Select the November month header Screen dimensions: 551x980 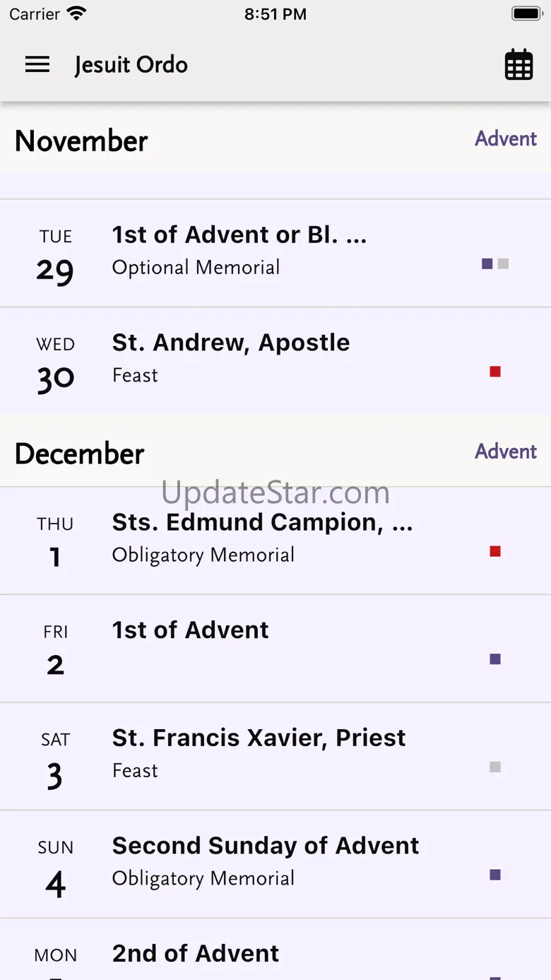click(x=81, y=141)
